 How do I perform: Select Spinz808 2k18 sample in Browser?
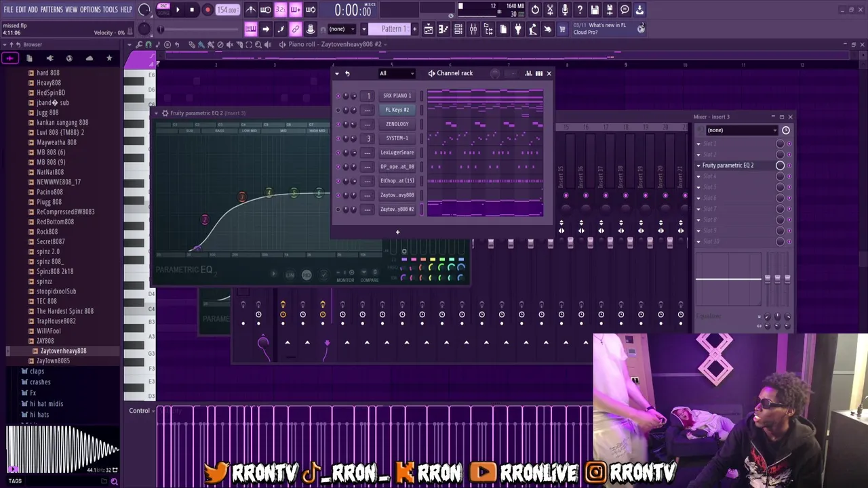coord(55,271)
